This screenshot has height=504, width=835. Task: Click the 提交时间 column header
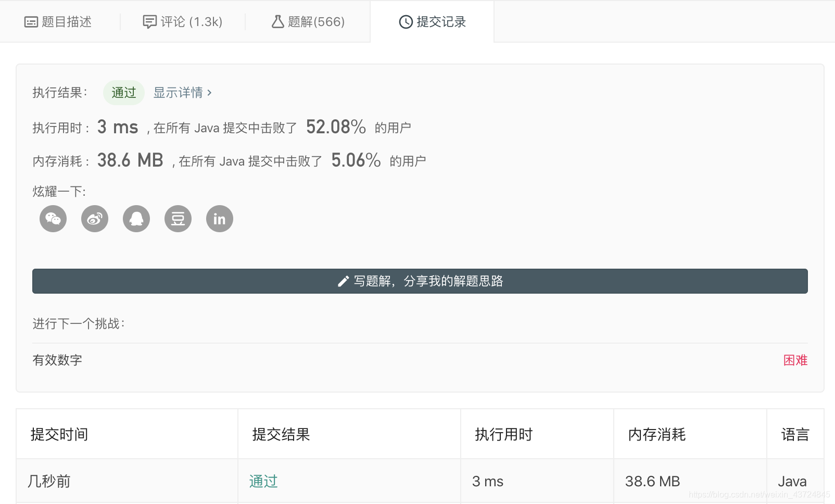pyautogui.click(x=58, y=434)
